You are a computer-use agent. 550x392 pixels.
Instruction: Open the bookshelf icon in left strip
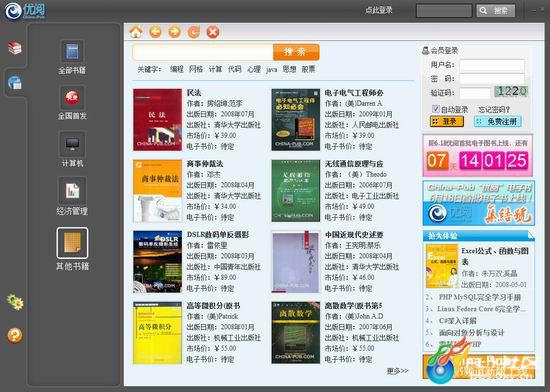coord(15,48)
